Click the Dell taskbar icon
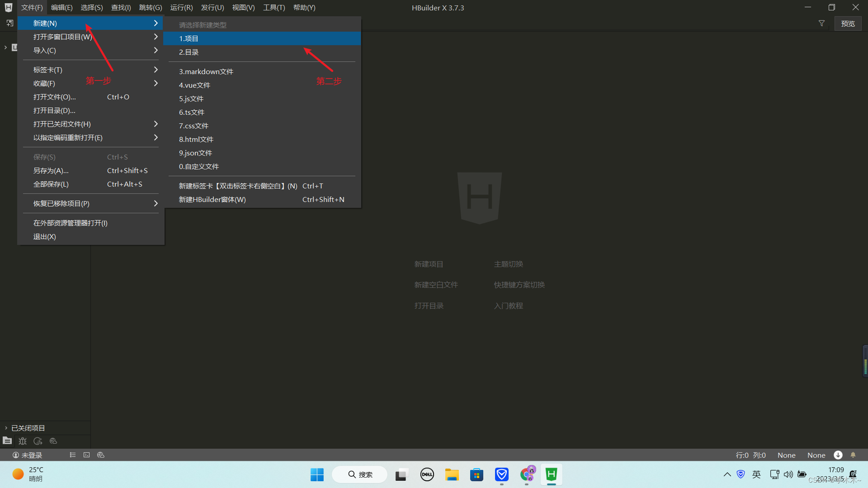Screen dimensions: 868x488 [x=427, y=474]
